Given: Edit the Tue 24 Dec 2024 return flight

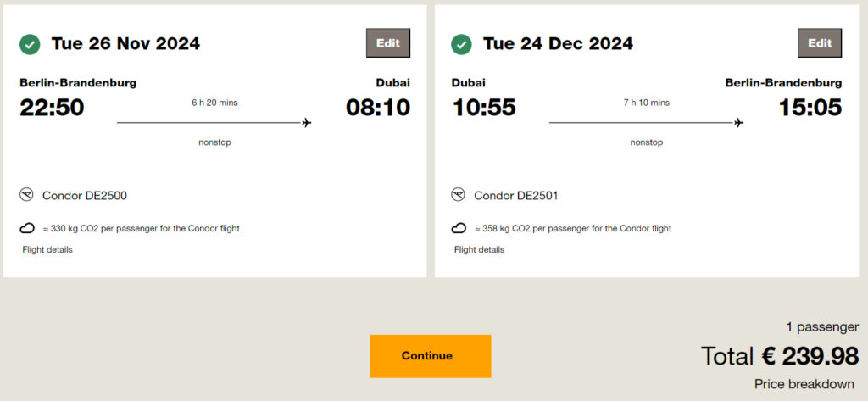Looking at the screenshot, I should click(x=820, y=43).
